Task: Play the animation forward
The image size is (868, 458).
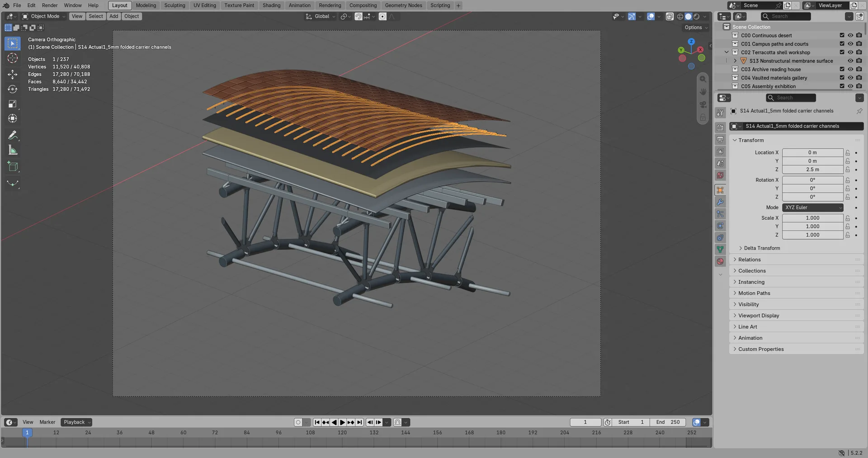Action: (342, 422)
